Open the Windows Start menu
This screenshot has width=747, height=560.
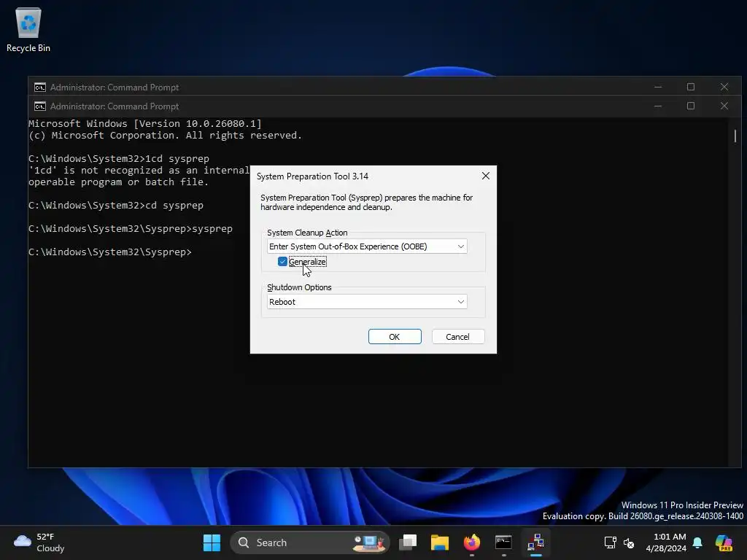pos(212,542)
